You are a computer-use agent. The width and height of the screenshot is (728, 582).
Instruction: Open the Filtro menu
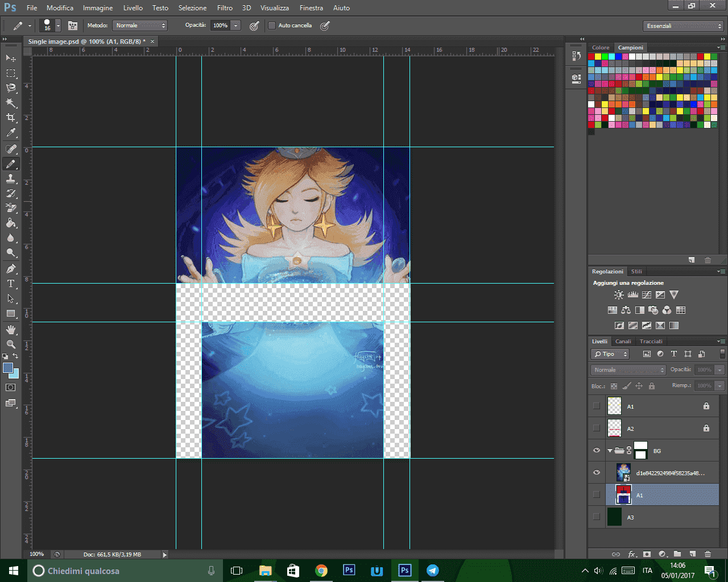coord(225,8)
